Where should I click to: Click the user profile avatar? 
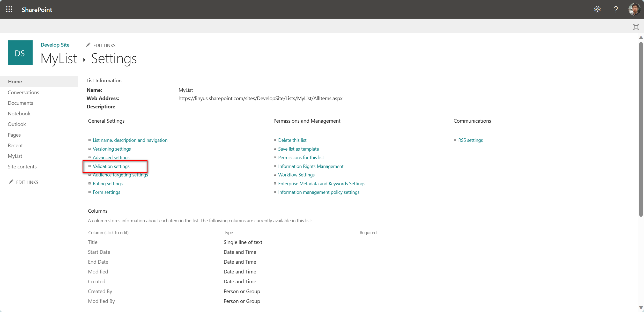pyautogui.click(x=634, y=9)
